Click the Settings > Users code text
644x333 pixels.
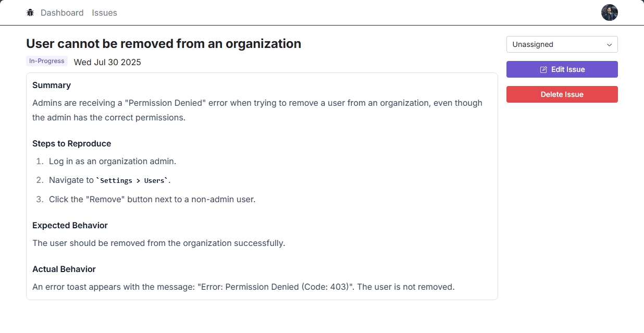[133, 181]
